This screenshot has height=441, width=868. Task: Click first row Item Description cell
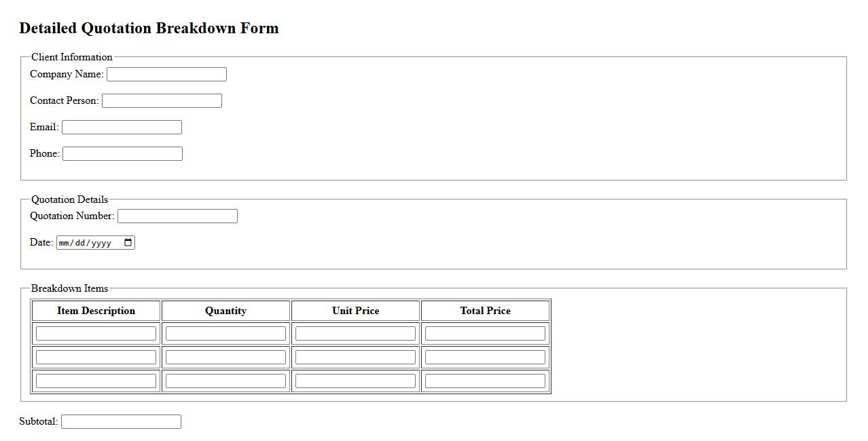click(x=96, y=334)
